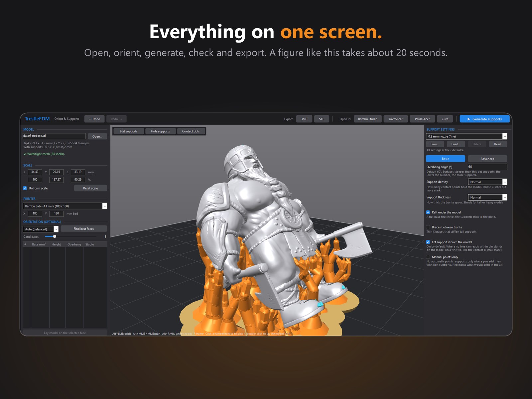Click the Base mm² column header
This screenshot has height=399, width=532.
39,244
